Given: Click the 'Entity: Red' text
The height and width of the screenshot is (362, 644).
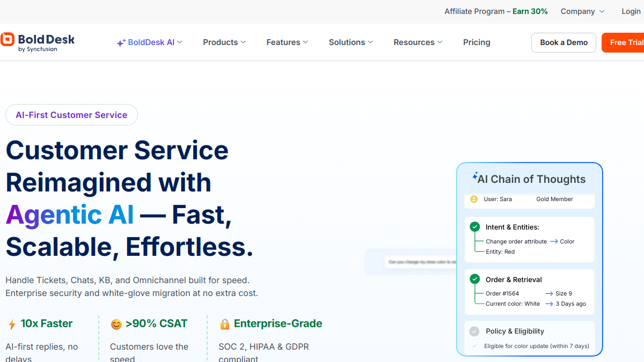Looking at the screenshot, I should (500, 252).
